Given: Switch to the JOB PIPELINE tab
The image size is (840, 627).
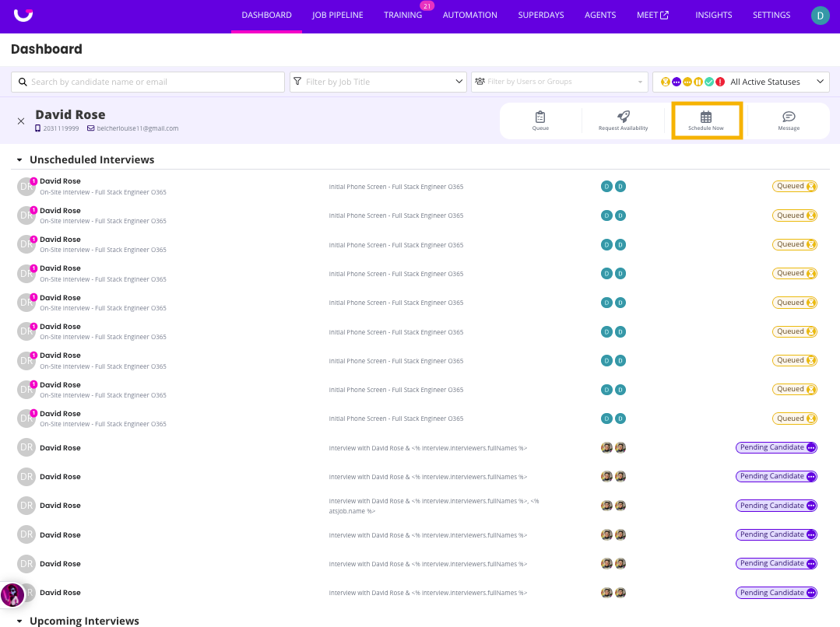Looking at the screenshot, I should (x=338, y=15).
